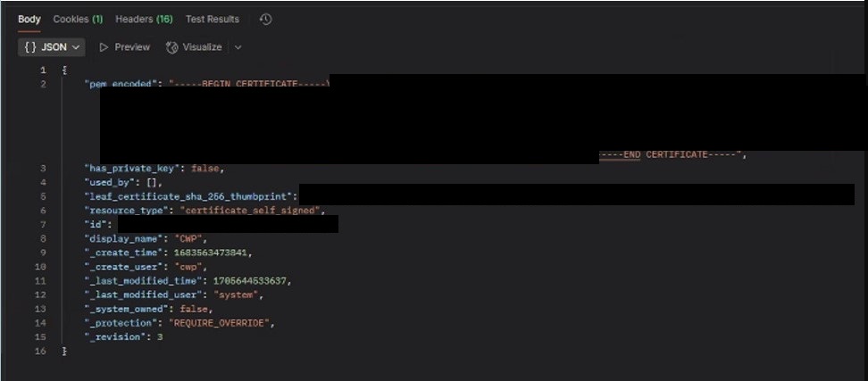Expand the Visualize dropdown arrow
868x381 pixels.
pos(238,47)
